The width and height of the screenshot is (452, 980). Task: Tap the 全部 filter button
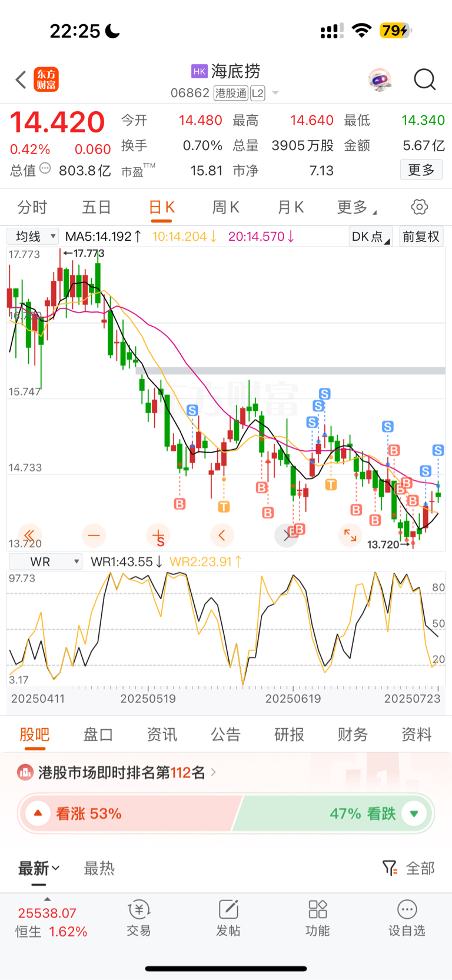[x=420, y=868]
